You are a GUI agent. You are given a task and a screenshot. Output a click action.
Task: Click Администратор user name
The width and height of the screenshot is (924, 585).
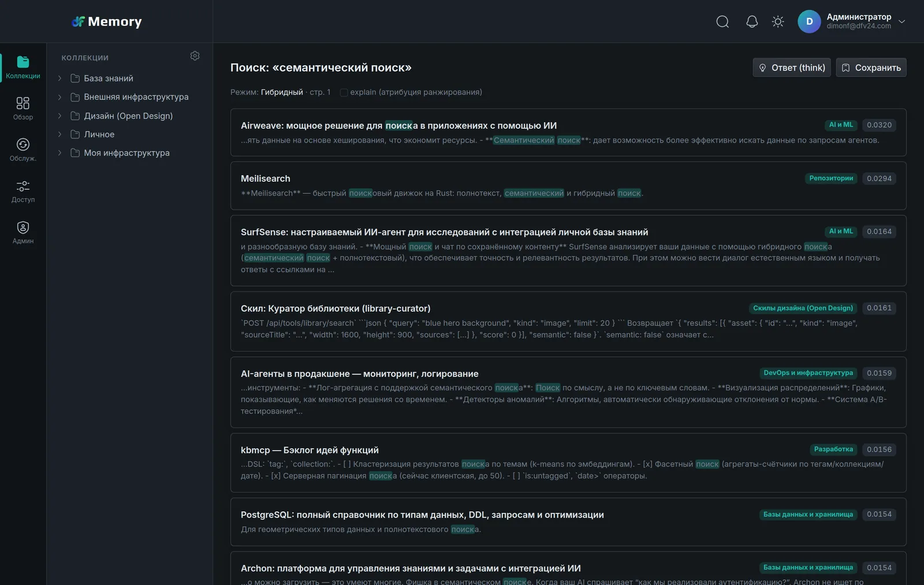point(859,17)
